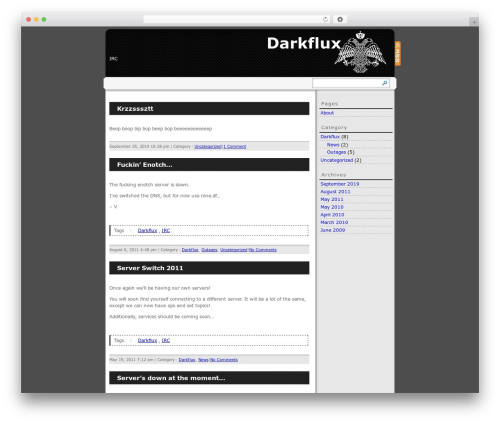Click the Archives sidebar heading
Screen dimensions: 500x423
point(333,175)
